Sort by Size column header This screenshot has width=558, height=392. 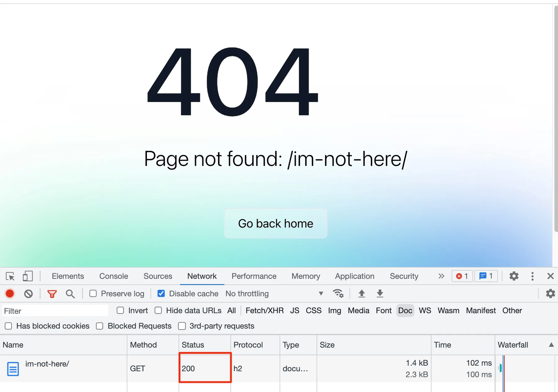(374, 345)
